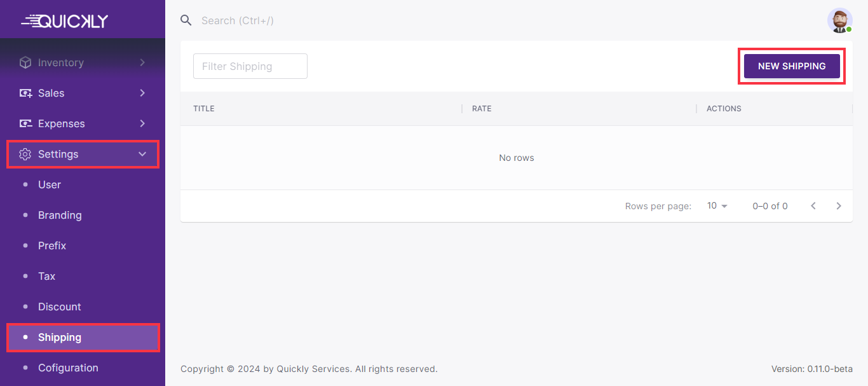Click the search magnifier icon

coord(186,20)
